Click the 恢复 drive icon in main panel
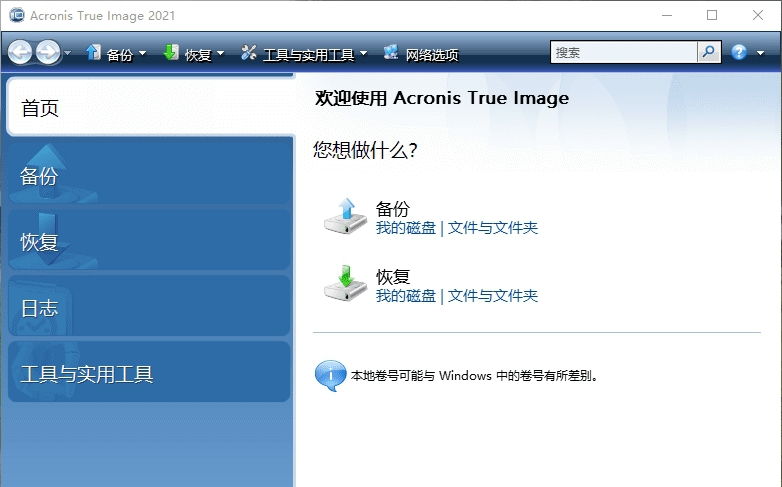Screen dimensions: 782x487 345,283
